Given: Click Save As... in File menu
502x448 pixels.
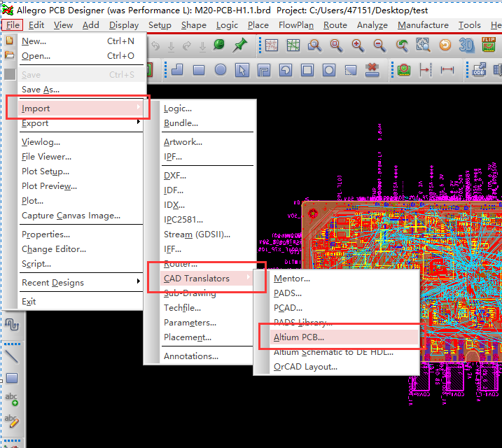Looking at the screenshot, I should pyautogui.click(x=81, y=90).
